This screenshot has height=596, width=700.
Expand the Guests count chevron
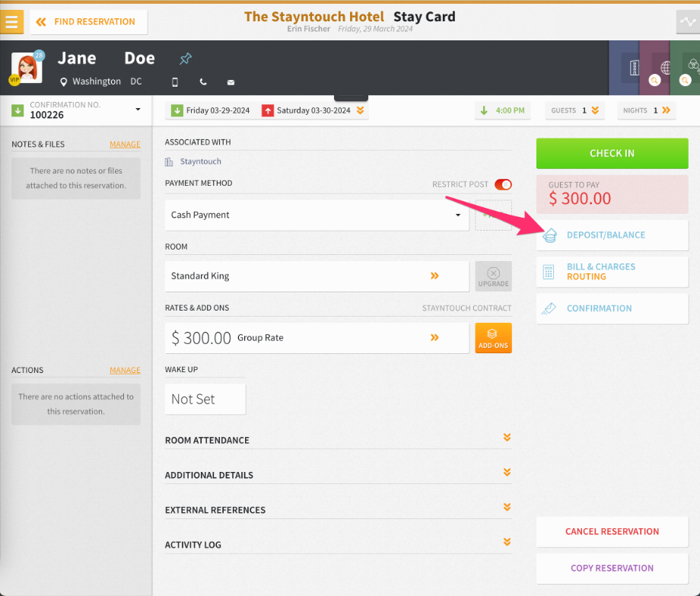(x=595, y=110)
